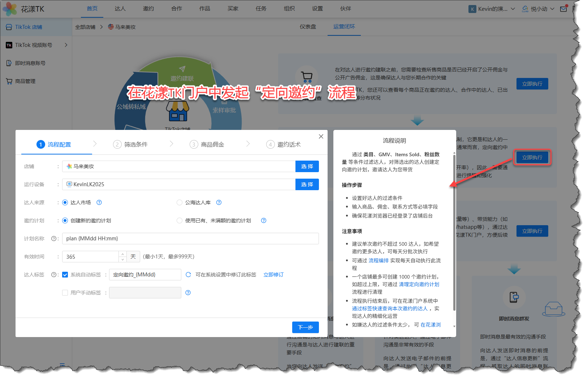Select 使用已有、未满额的邀约计划 radio option
The height and width of the screenshot is (380, 588).
click(180, 220)
